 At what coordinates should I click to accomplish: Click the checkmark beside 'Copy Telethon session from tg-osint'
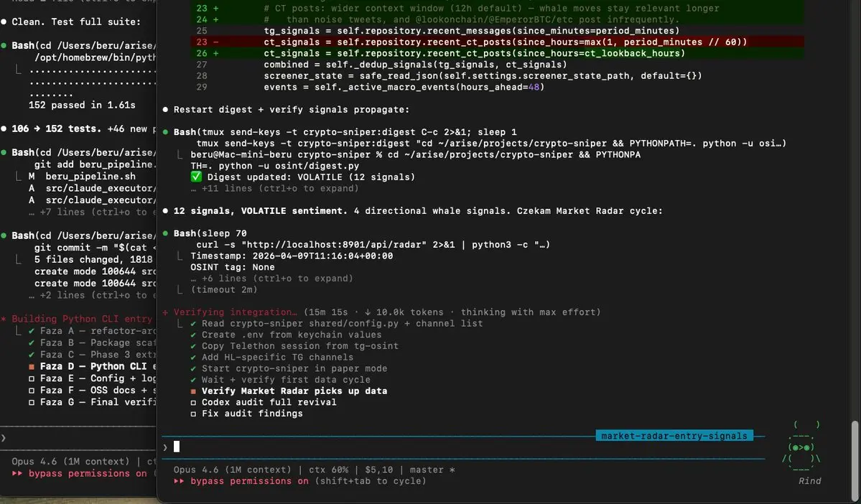pos(193,346)
